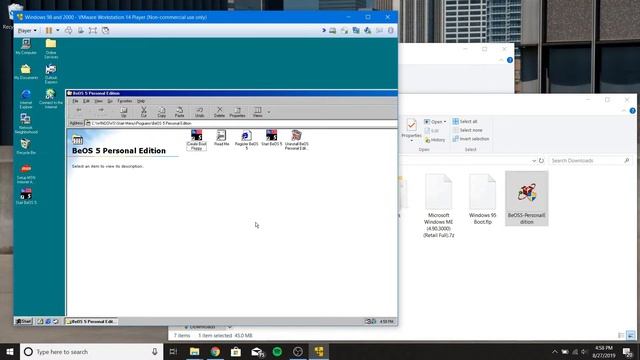The height and width of the screenshot is (360, 640).
Task: Open Edit menu in BeOS 5 window
Action: coord(86,101)
